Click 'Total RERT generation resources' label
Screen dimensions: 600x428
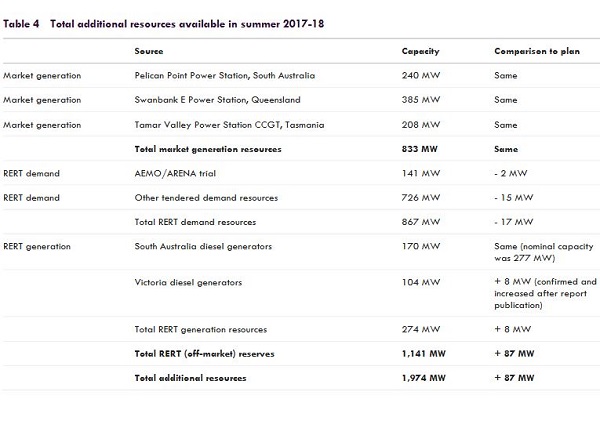click(x=199, y=330)
